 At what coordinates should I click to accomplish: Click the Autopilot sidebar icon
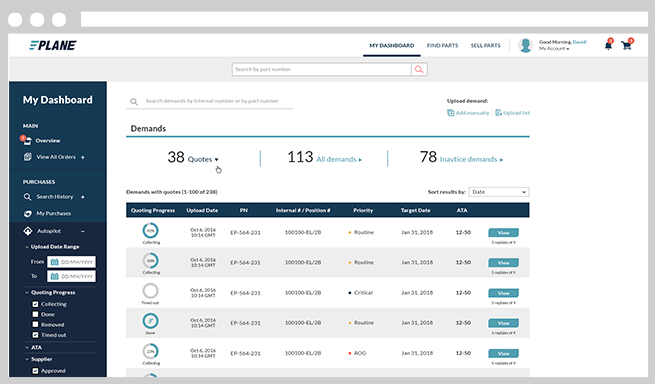(28, 231)
